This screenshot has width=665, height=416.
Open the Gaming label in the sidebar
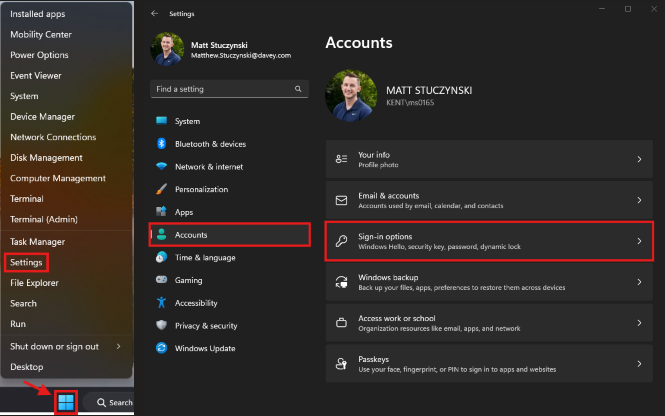(x=189, y=280)
